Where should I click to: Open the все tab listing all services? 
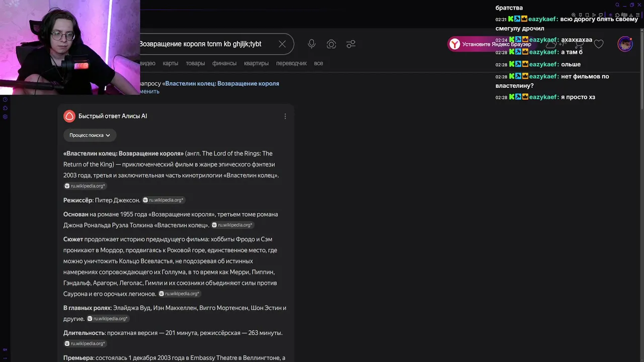point(318,63)
